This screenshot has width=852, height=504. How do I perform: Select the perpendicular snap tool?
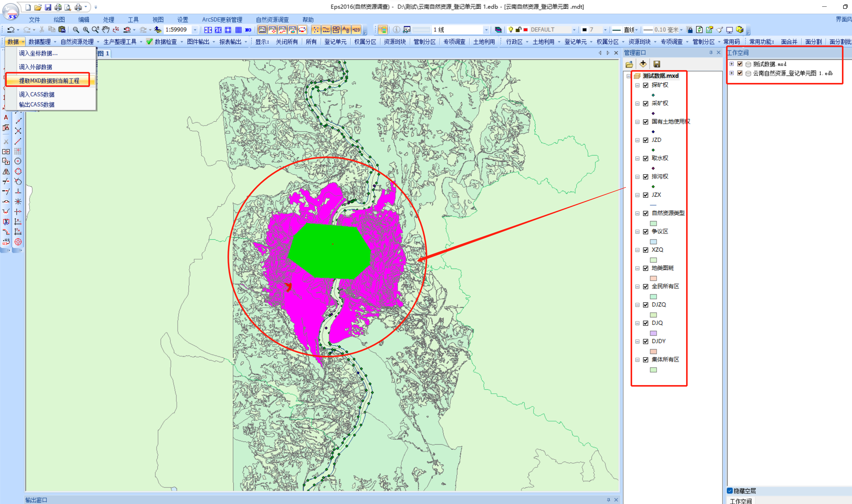click(x=18, y=191)
